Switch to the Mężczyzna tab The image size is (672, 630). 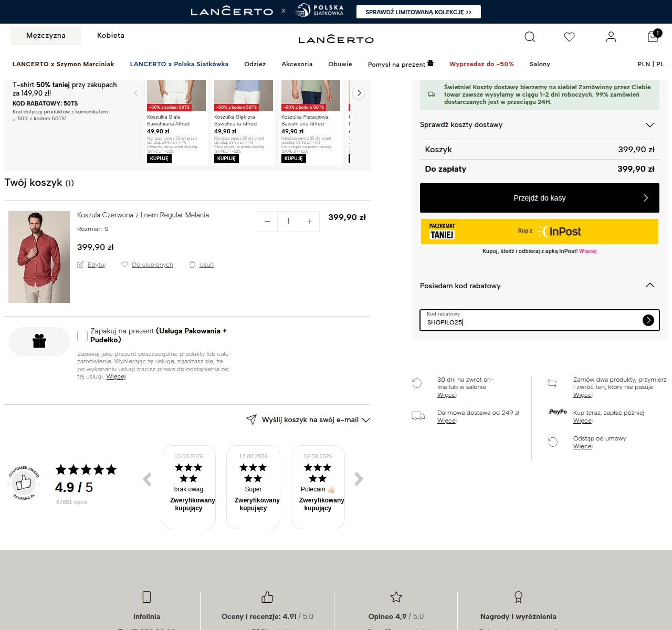46,36
